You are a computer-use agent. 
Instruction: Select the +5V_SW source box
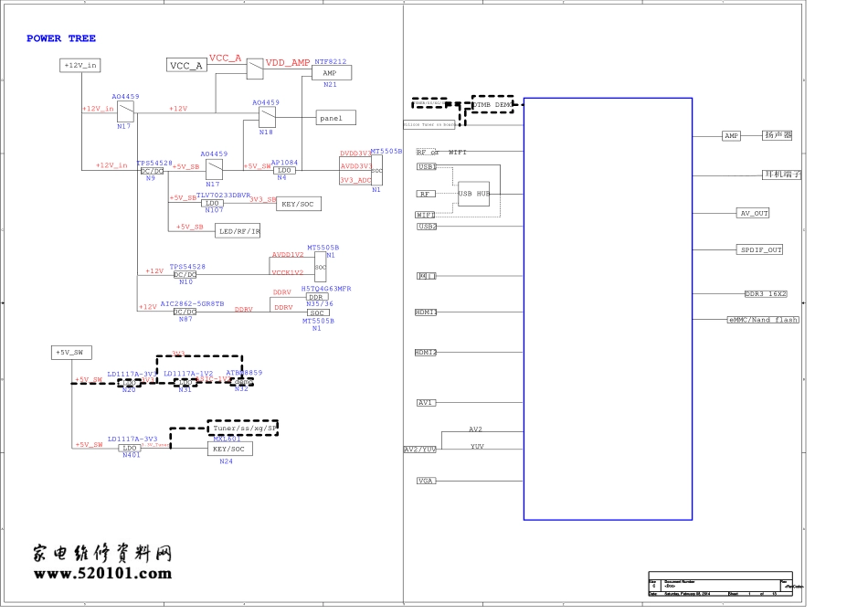click(72, 353)
